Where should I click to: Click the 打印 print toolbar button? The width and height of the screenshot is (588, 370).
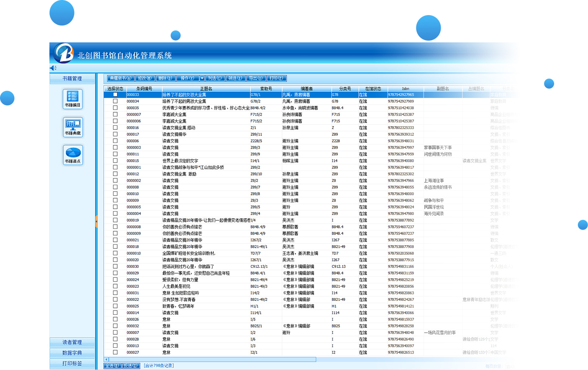pos(276,78)
